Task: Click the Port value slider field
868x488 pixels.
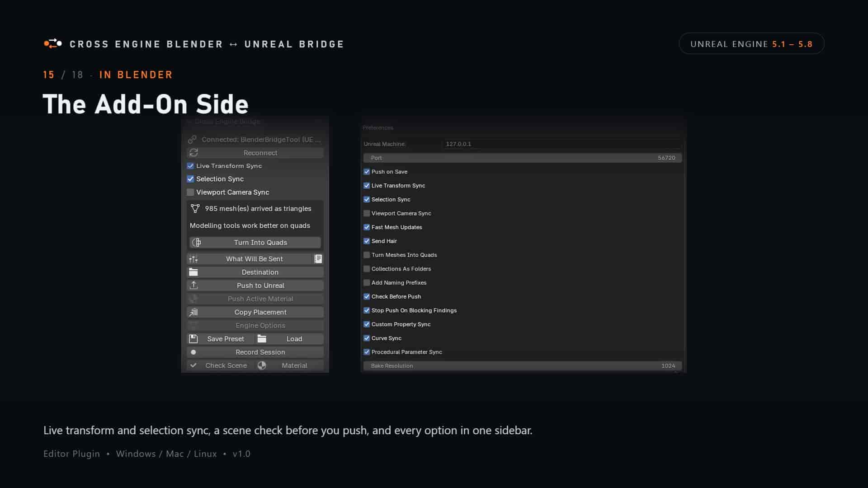Action: 523,158
